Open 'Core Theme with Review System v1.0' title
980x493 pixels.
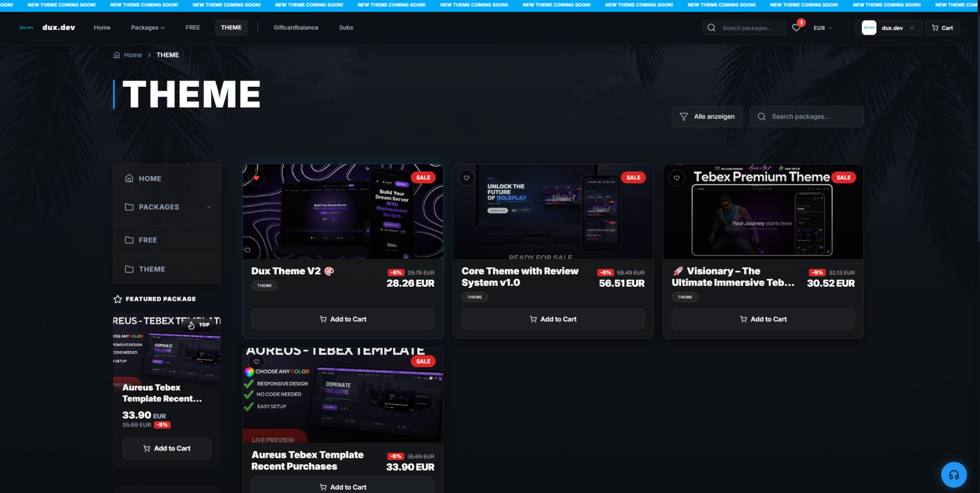pos(520,277)
